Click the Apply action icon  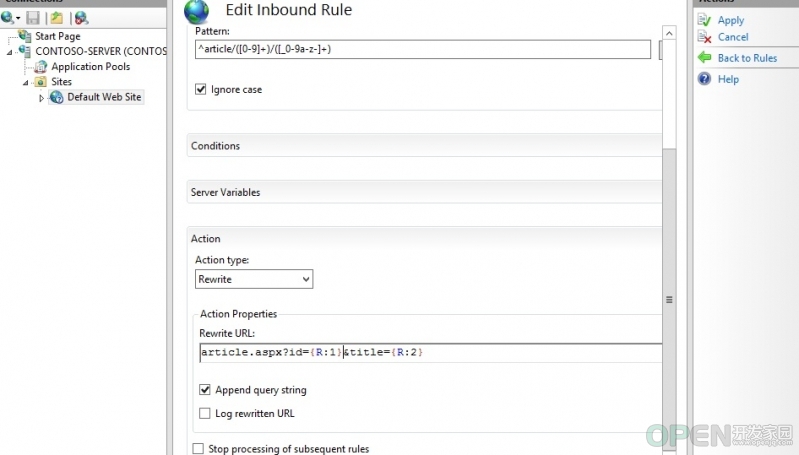pos(704,20)
